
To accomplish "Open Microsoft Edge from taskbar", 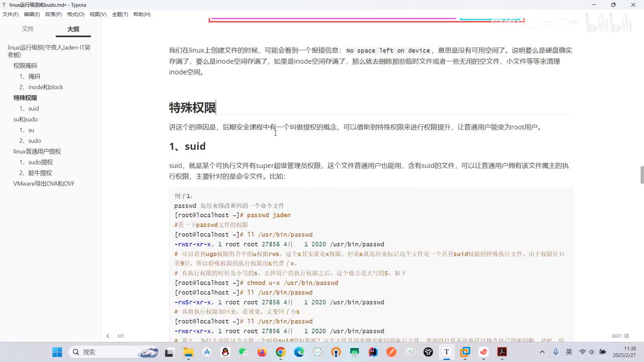I will (299, 352).
